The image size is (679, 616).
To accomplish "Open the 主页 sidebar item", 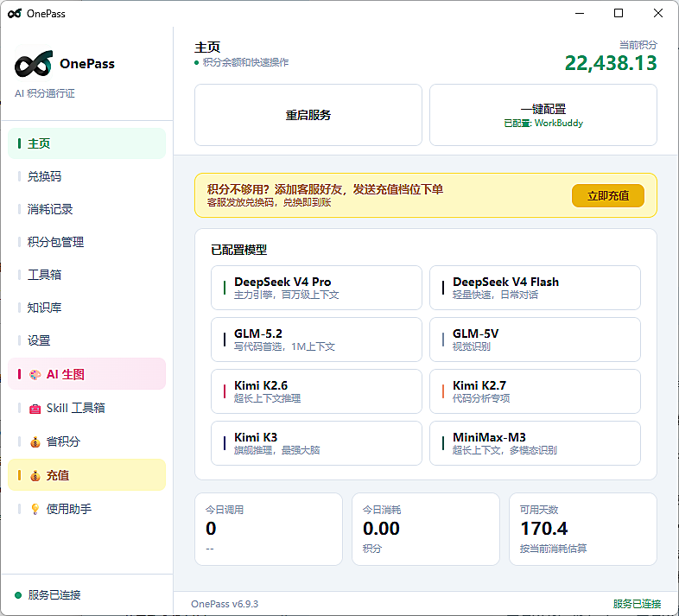I will 86,143.
